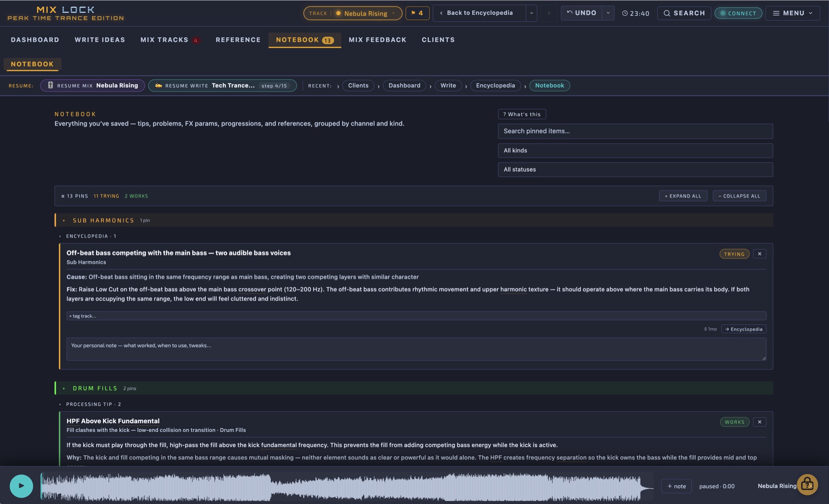
Task: Seek within the audio waveform
Action: (347, 487)
